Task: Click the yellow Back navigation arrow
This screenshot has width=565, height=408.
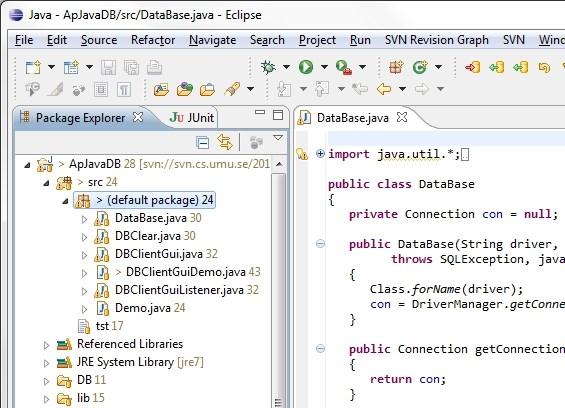Action: (384, 89)
